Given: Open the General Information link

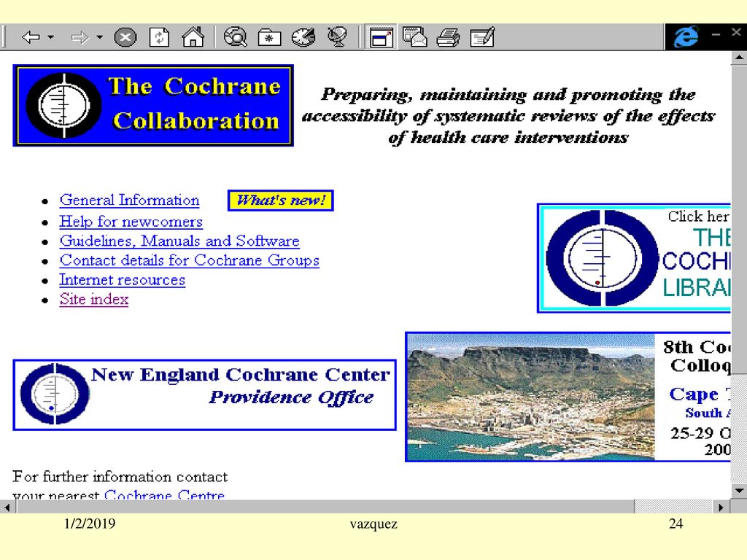Looking at the screenshot, I should 130,200.
